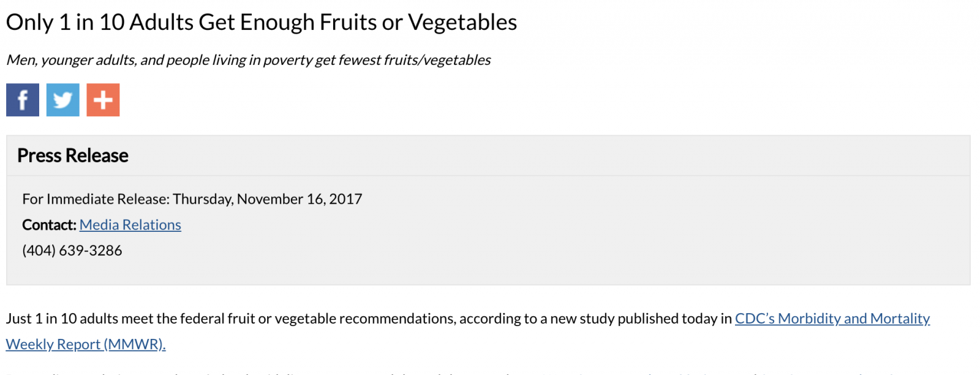The width and height of the screenshot is (980, 375).
Task: Click the Weekly Report (MMWR) link text
Action: coord(86,344)
